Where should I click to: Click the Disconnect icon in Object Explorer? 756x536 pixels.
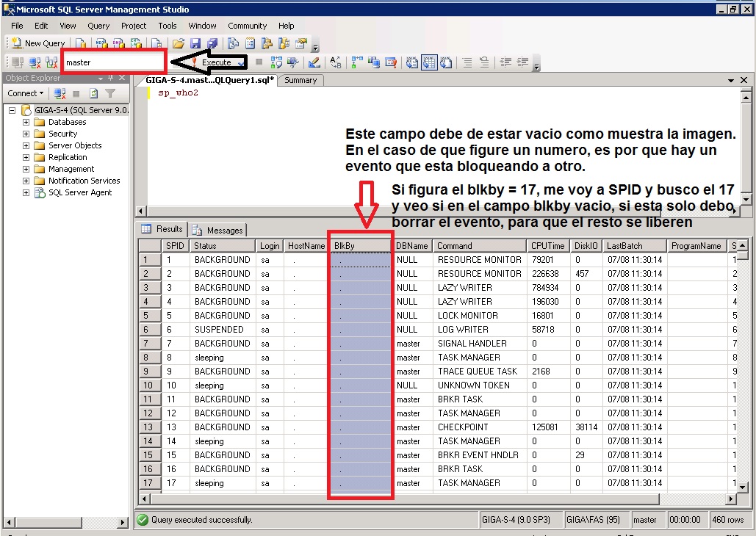click(x=60, y=93)
